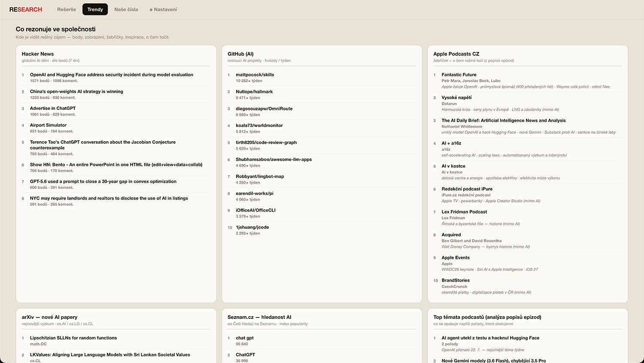The width and height of the screenshot is (644, 363).
Task: Open the Lex Fridman Podcast entry
Action: [x=464, y=212]
